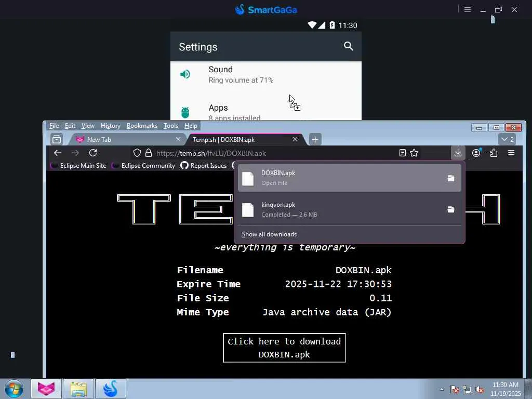Open the account profile icon

[x=476, y=153]
